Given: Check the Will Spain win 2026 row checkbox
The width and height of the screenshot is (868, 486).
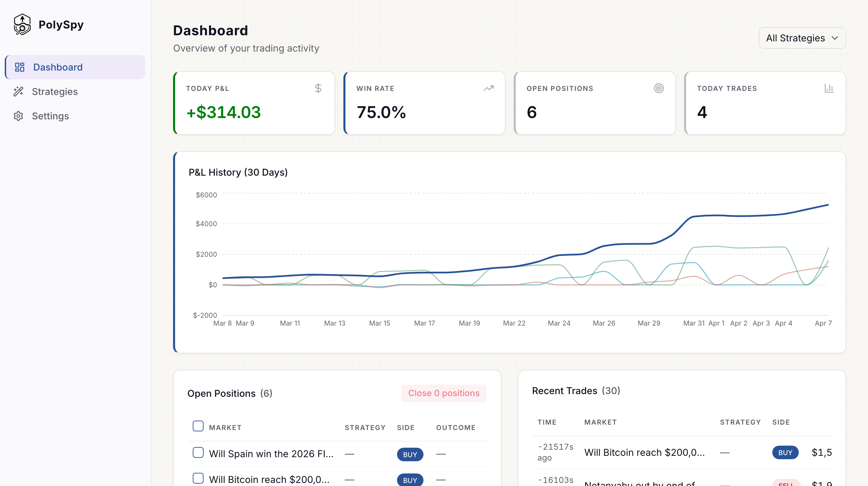Looking at the screenshot, I should click(198, 452).
